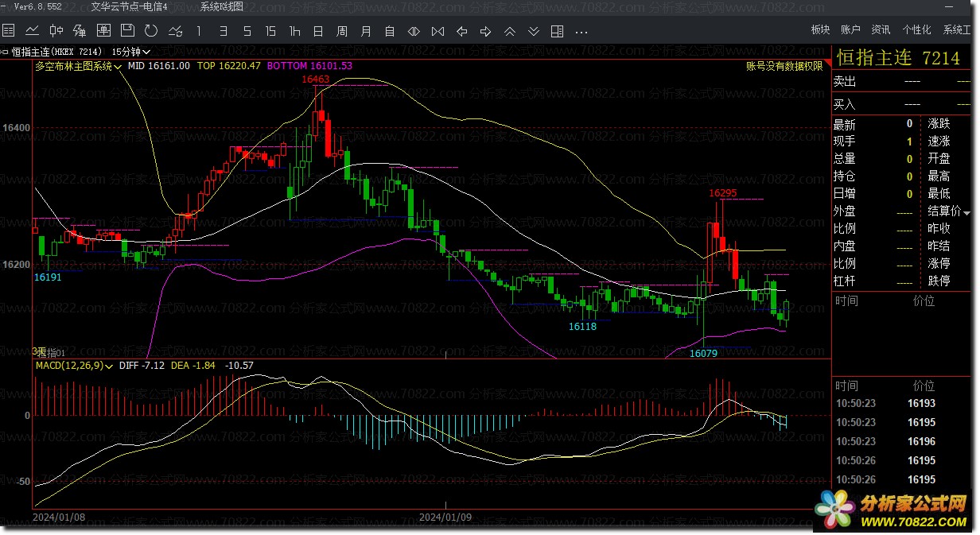Click the 现手 label

(845, 141)
